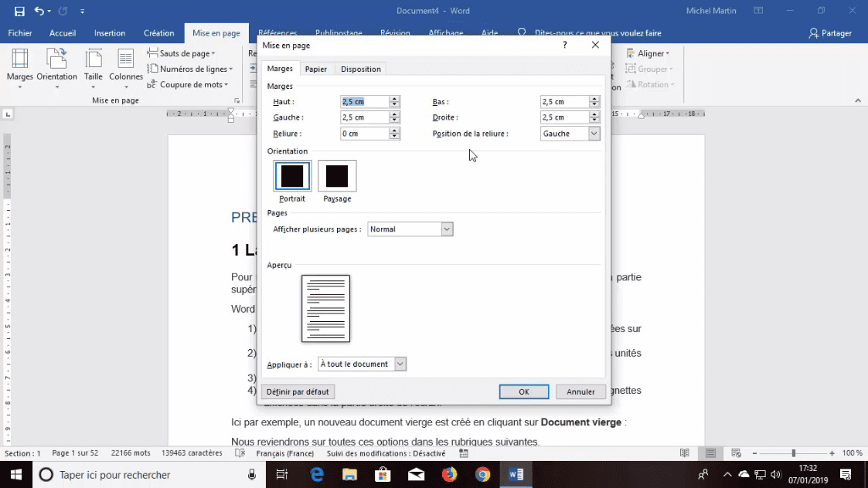Click the Gauche margin input field

click(363, 117)
